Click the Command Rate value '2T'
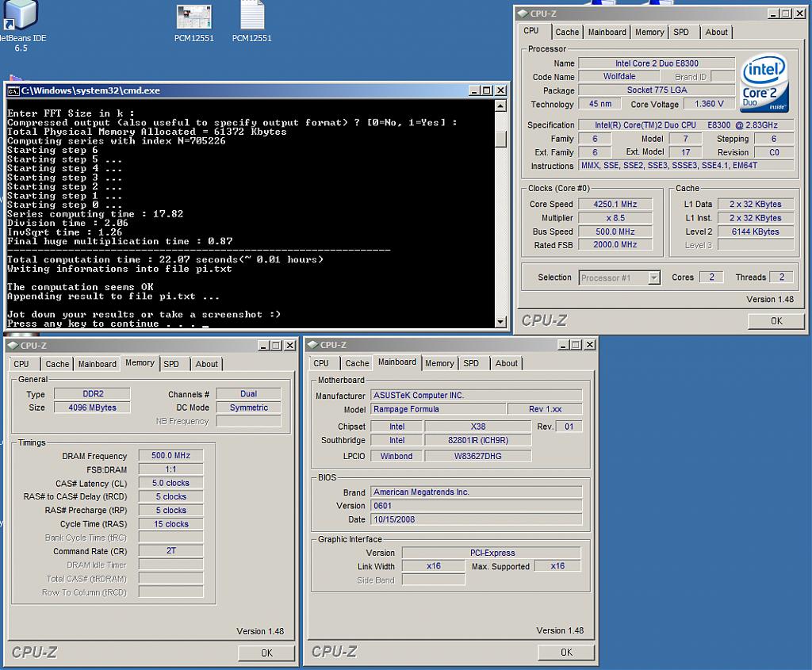 point(171,551)
